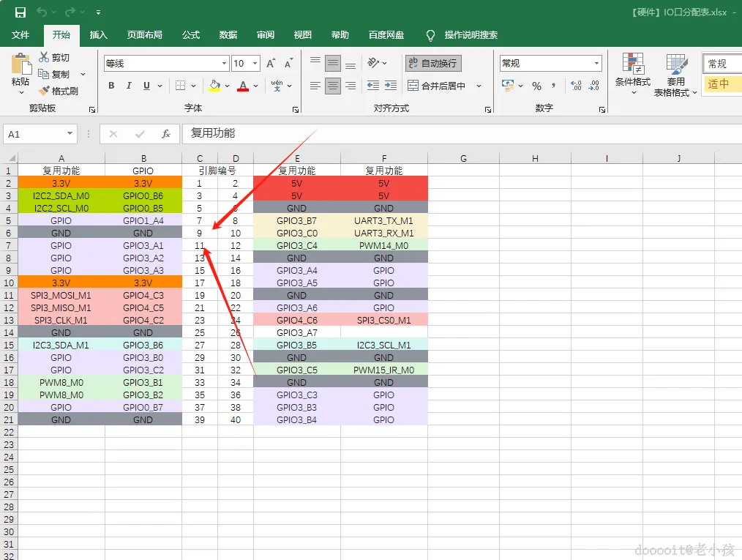This screenshot has width=742, height=560.
Task: Click the Paste clipboard icon
Action: tap(20, 64)
